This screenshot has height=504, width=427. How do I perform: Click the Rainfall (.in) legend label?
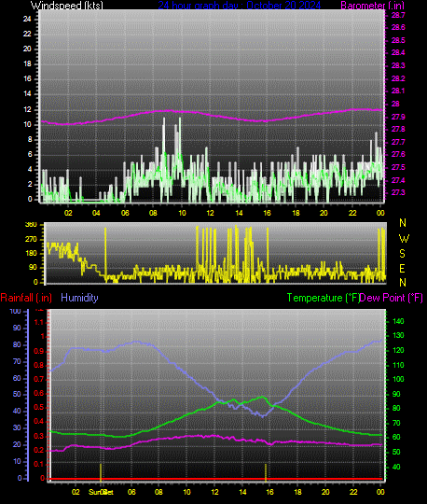tap(26, 298)
